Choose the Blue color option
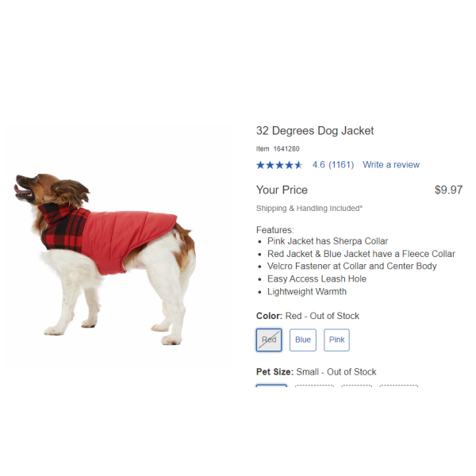 point(303,340)
